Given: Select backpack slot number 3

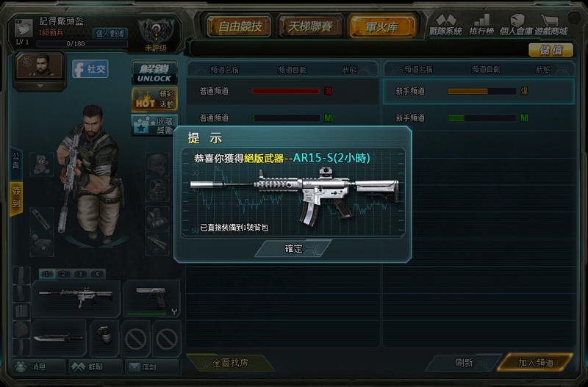Looking at the screenshot, I should (x=80, y=274).
